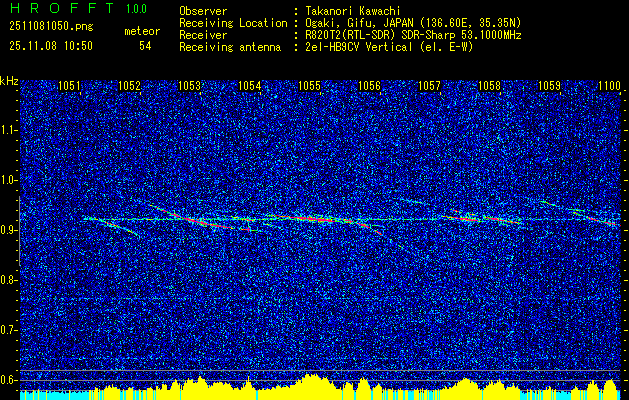Click the date 25.11.08 10:50
The width and height of the screenshot is (629, 400).
pos(51,46)
